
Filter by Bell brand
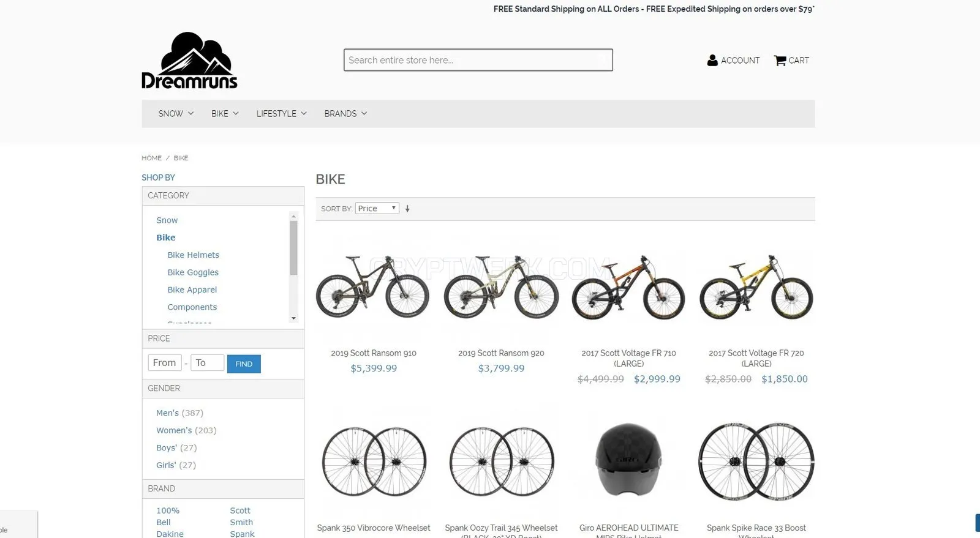point(164,522)
